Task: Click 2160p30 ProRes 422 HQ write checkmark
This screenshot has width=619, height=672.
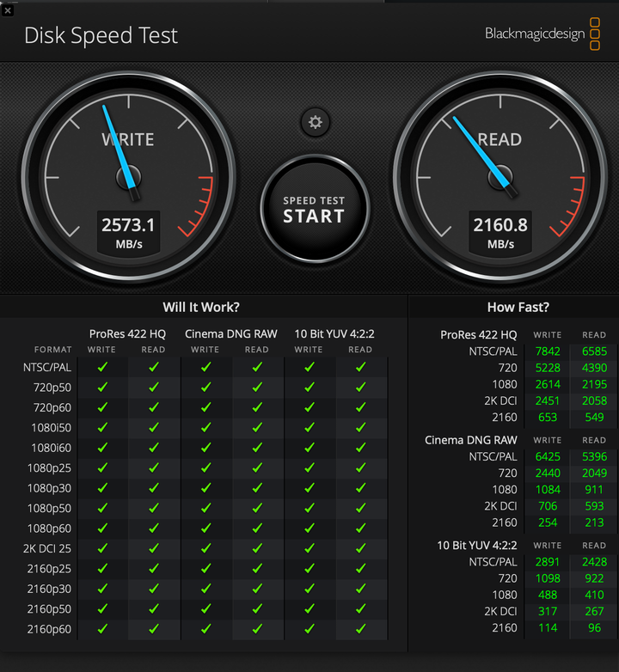Action: coord(102,589)
